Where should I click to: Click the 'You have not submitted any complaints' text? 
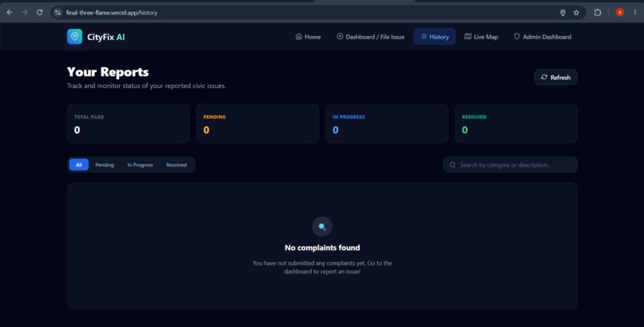coord(323,267)
